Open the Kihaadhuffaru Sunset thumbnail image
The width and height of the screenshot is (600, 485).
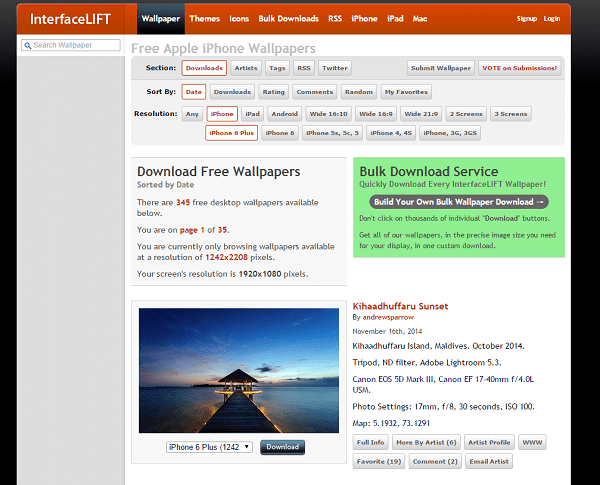pyautogui.click(x=239, y=371)
